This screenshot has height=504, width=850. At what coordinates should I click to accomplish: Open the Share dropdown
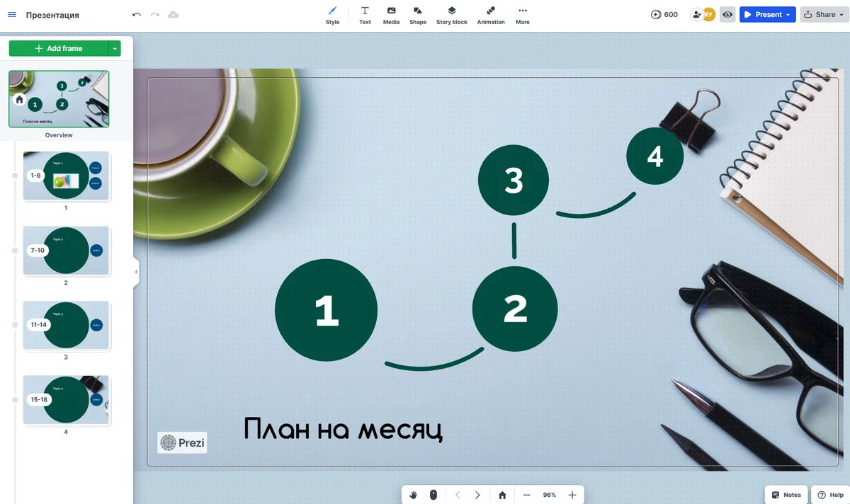point(824,14)
